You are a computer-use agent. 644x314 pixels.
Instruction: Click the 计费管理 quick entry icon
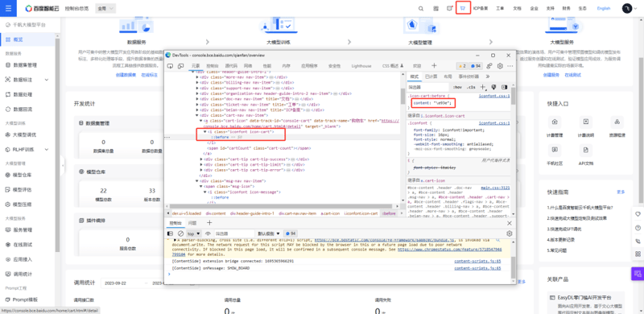(555, 122)
